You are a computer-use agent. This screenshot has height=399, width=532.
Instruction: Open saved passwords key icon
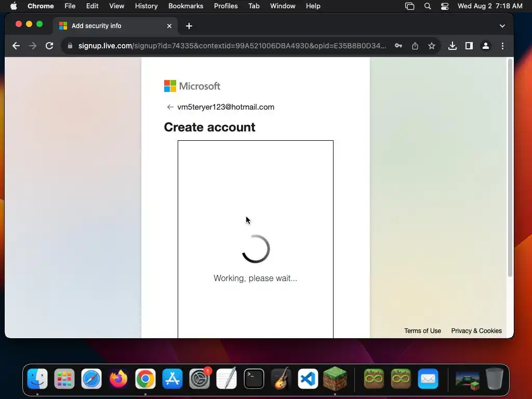point(398,46)
